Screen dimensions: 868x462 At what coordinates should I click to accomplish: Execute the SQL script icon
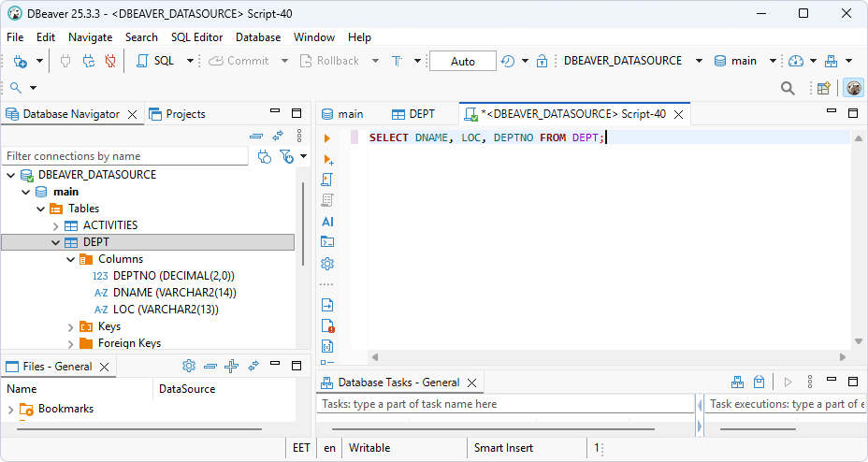coord(327,180)
